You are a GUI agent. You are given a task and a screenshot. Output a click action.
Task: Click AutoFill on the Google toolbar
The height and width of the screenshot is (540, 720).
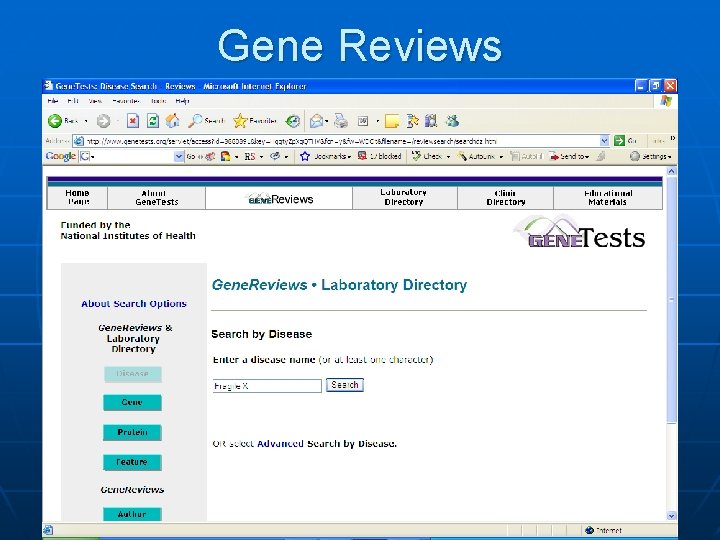pos(526,157)
